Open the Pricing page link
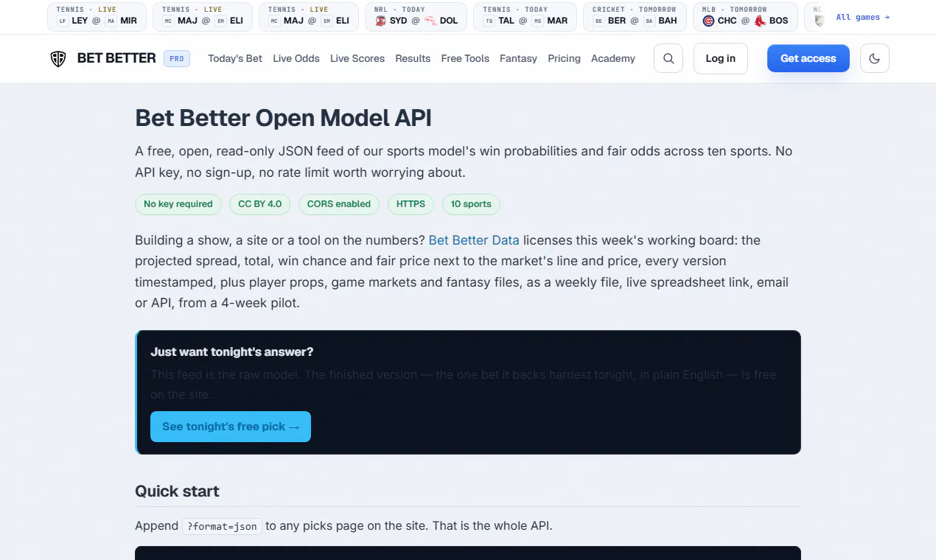The image size is (936, 560). point(564,58)
